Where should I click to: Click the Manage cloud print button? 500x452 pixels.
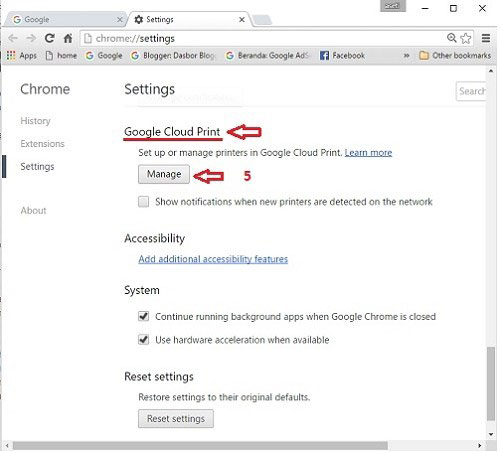pyautogui.click(x=164, y=174)
